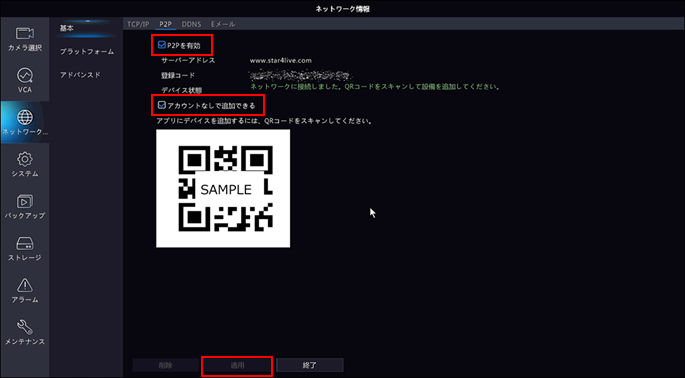The width and height of the screenshot is (685, 378).
Task: Click the 削除 button
Action: tap(166, 365)
